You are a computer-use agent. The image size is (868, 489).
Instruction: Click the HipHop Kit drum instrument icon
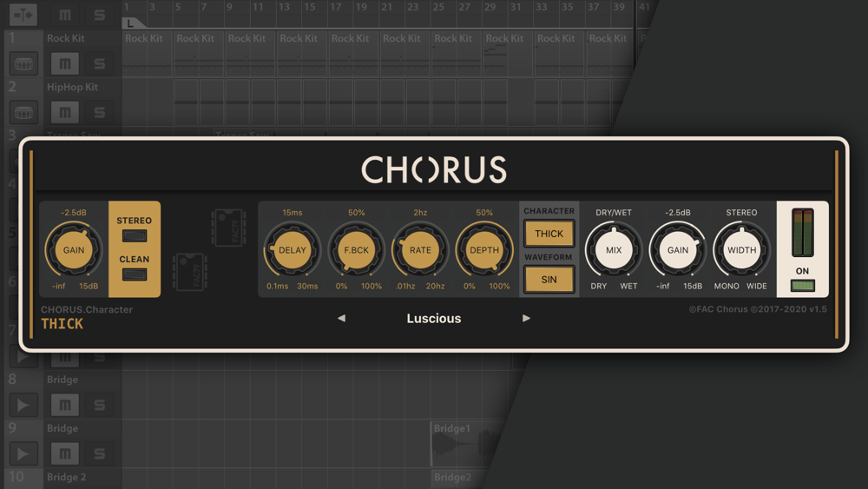23,112
